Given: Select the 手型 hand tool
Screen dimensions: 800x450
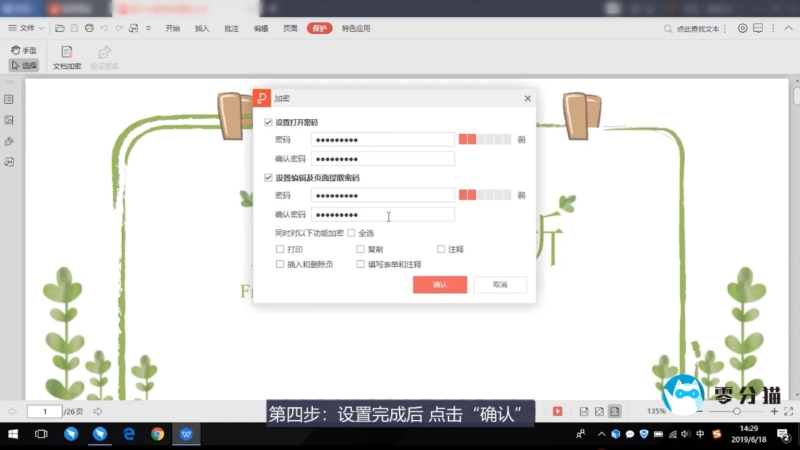Looking at the screenshot, I should [24, 50].
